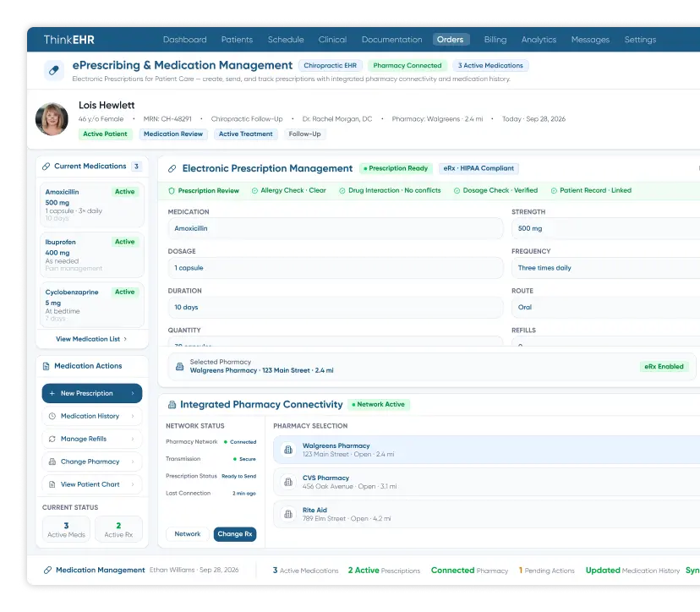
Task: Click the Electronic Prescription Management pill icon
Action: [x=172, y=169]
